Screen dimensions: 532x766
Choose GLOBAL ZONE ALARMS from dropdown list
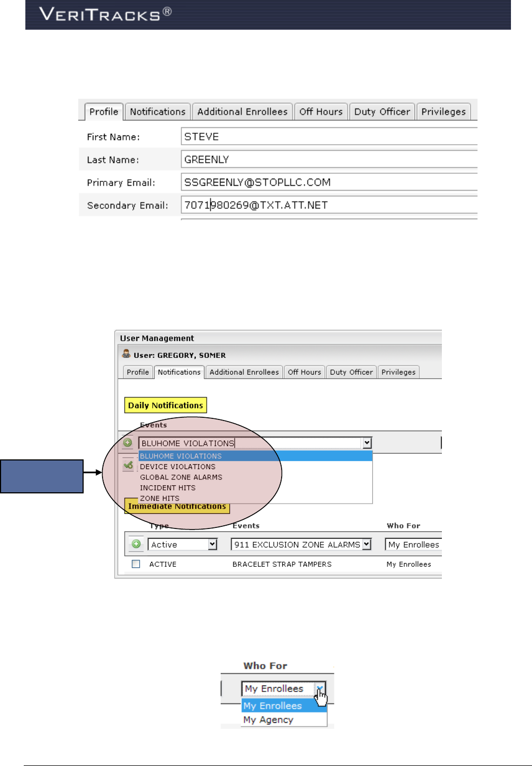pos(255,477)
